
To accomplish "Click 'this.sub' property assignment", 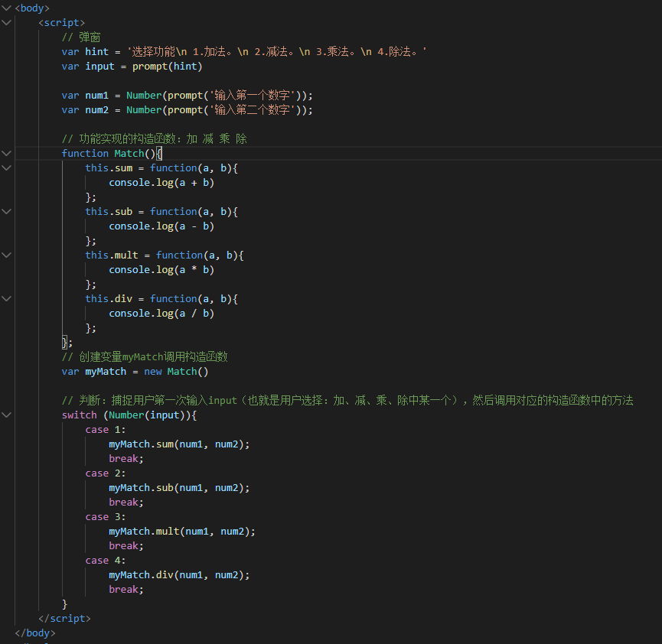I will (109, 211).
